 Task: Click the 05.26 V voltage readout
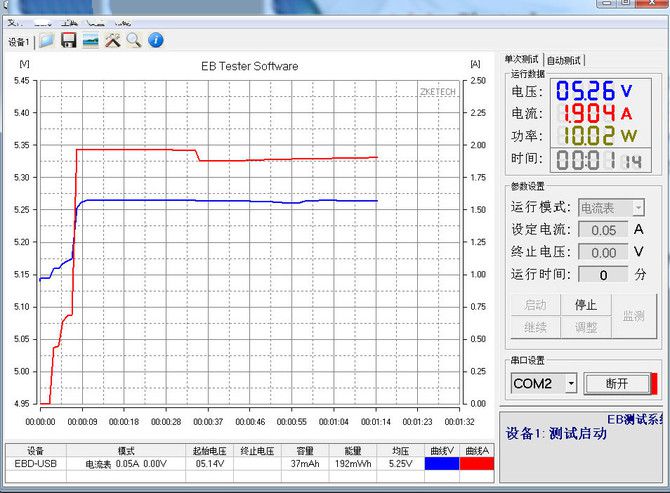coord(594,91)
